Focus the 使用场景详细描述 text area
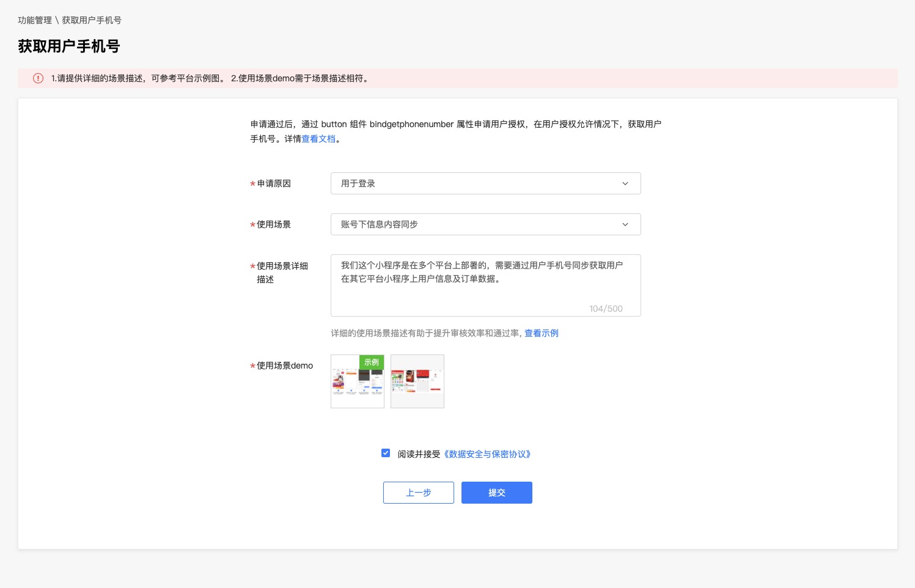 point(485,285)
